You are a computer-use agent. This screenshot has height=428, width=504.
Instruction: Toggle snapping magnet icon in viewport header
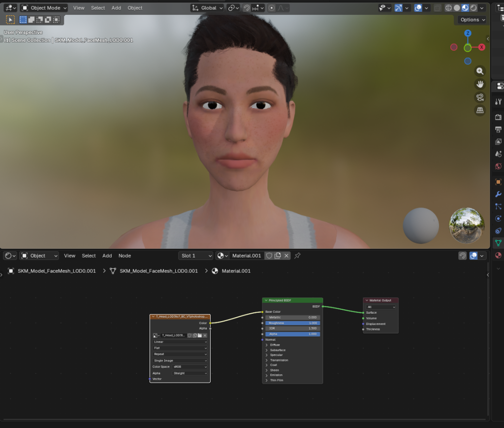247,8
